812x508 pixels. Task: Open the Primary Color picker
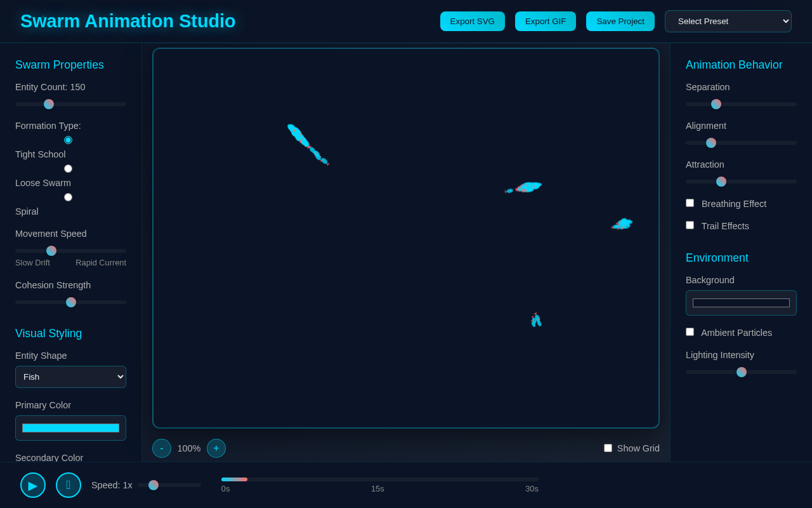(70, 428)
